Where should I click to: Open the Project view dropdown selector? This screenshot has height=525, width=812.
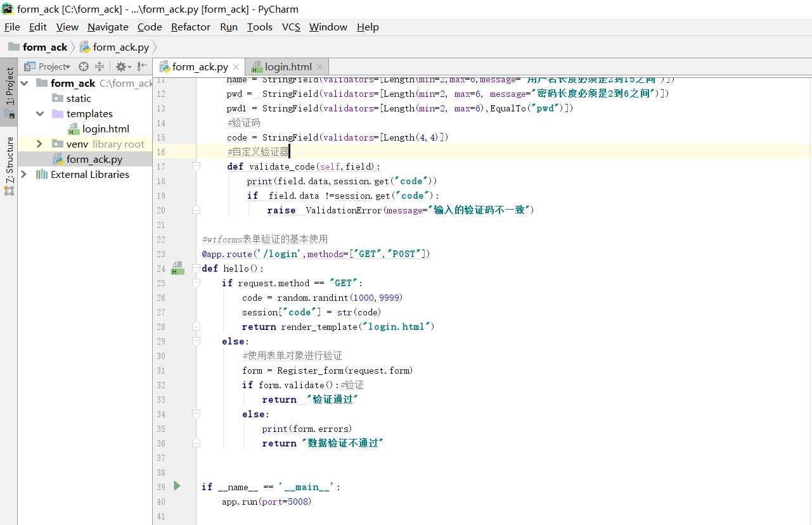[48, 66]
